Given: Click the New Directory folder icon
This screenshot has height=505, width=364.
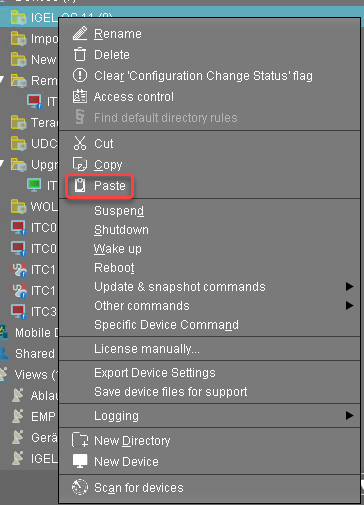Looking at the screenshot, I should coord(80,440).
